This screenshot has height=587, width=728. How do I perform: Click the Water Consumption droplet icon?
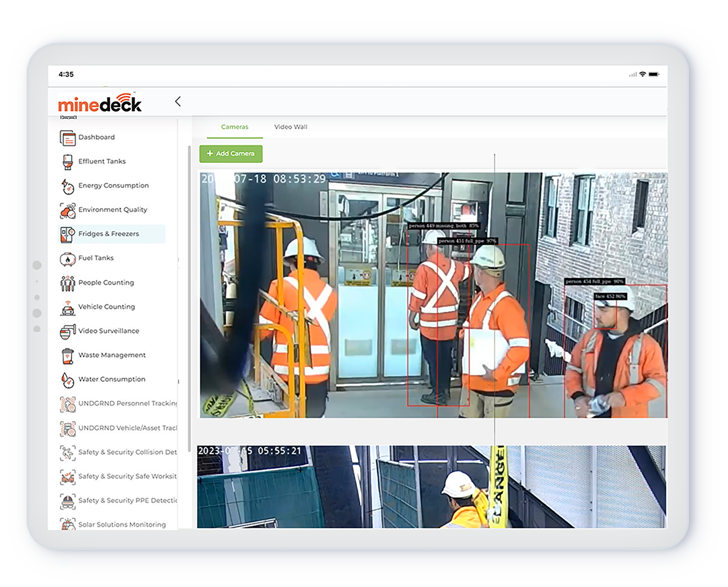(x=67, y=379)
